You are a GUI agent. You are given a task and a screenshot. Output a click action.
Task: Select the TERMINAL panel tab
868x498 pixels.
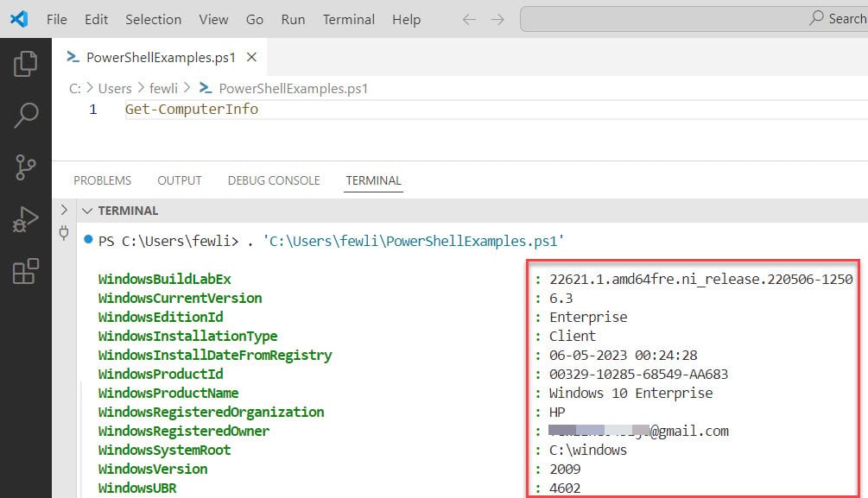click(374, 180)
